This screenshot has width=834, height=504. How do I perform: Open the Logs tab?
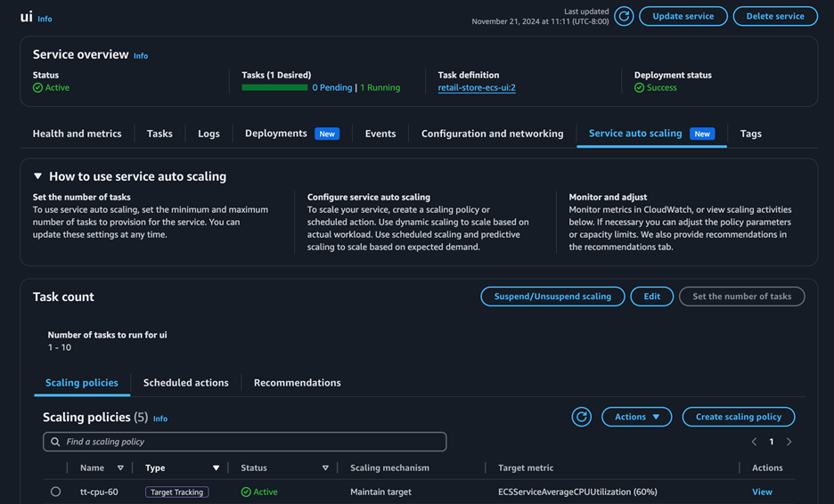coord(208,134)
